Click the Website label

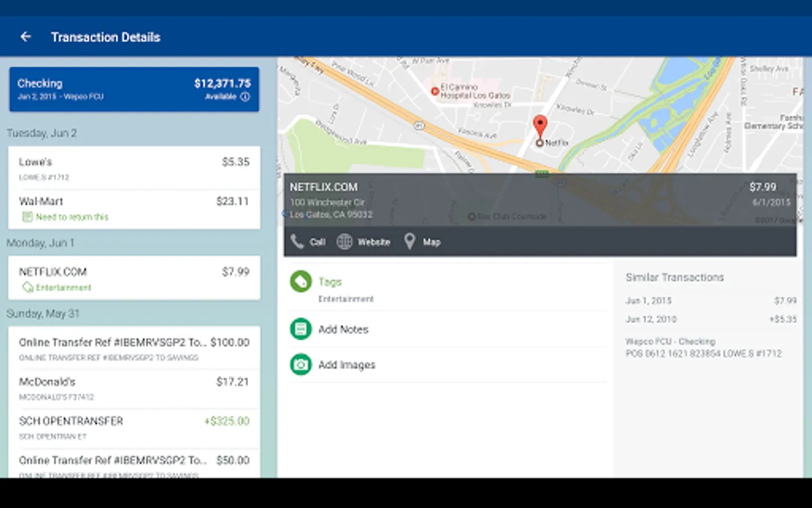[x=374, y=242]
